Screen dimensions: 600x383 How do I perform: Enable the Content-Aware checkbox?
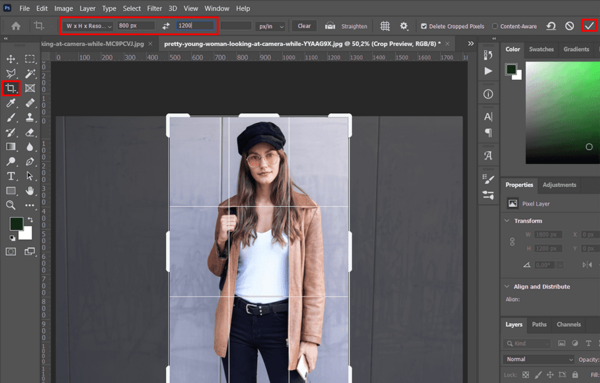pyautogui.click(x=495, y=26)
